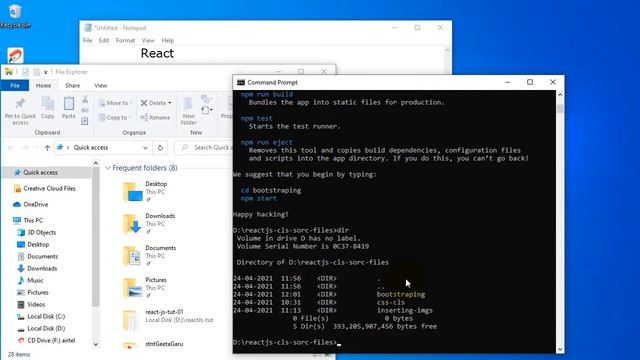
Task: Open the Downloads folder in Frequent folders
Action: 149,224
